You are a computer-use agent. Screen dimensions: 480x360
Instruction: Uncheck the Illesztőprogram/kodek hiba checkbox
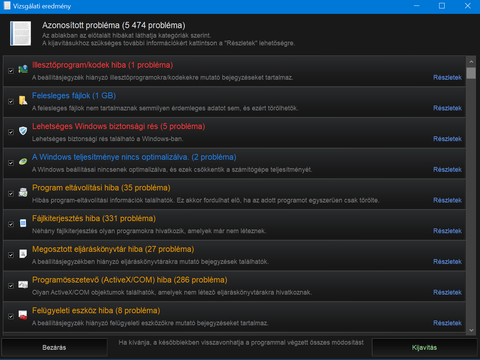pyautogui.click(x=11, y=71)
